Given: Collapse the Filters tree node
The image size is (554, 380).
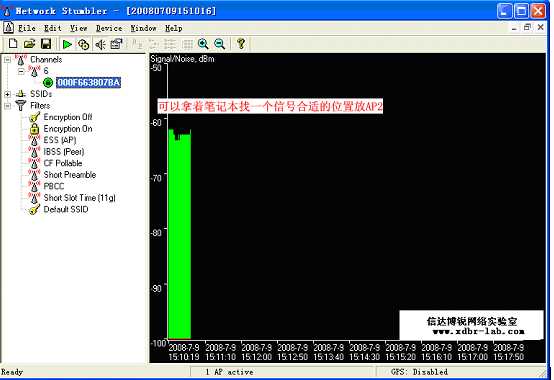Looking at the screenshot, I should (x=7, y=106).
